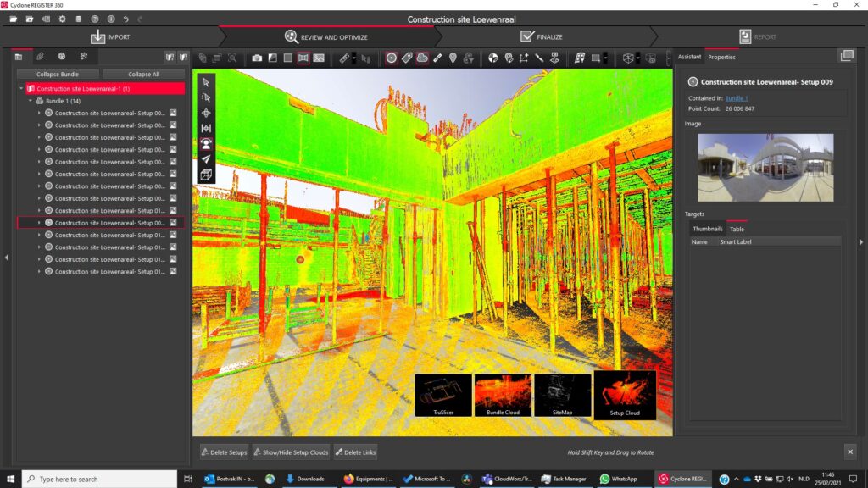
Task: Toggle image icon on highlighted Setup 00 row
Action: [173, 223]
